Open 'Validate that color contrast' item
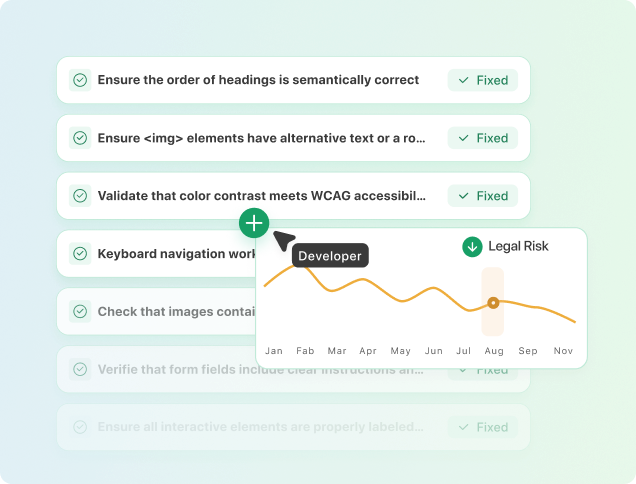Viewport: 636px width, 484px height. 262,196
